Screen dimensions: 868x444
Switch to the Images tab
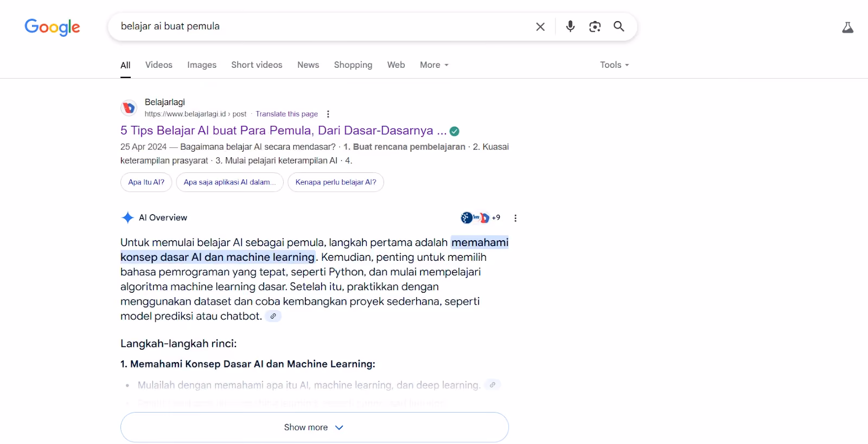point(202,65)
